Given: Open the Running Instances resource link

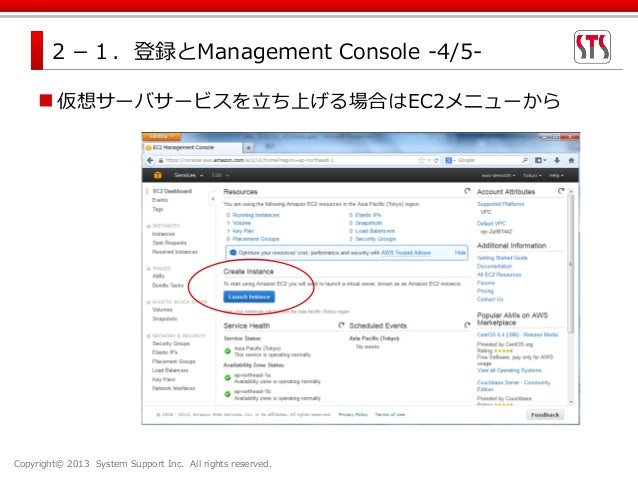Looking at the screenshot, I should pos(256,215).
